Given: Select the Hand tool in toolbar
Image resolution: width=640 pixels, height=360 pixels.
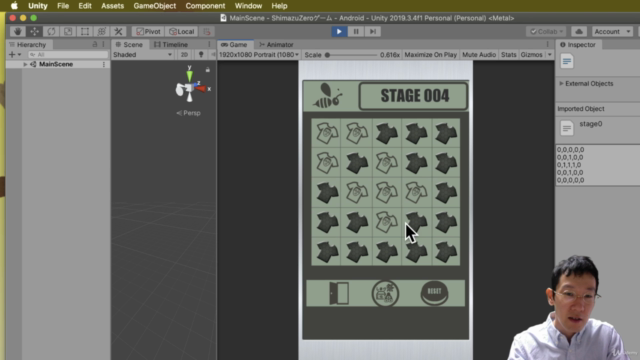Looking at the screenshot, I should 18,31.
